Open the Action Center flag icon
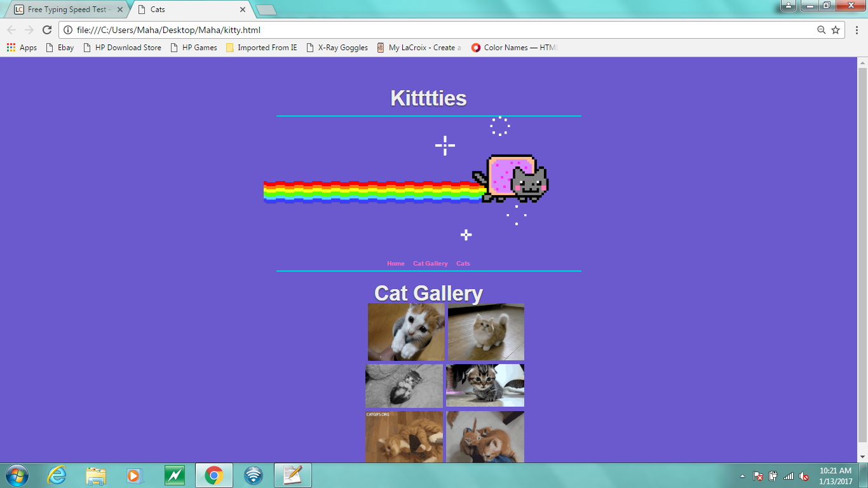868x488 pixels. click(x=758, y=476)
